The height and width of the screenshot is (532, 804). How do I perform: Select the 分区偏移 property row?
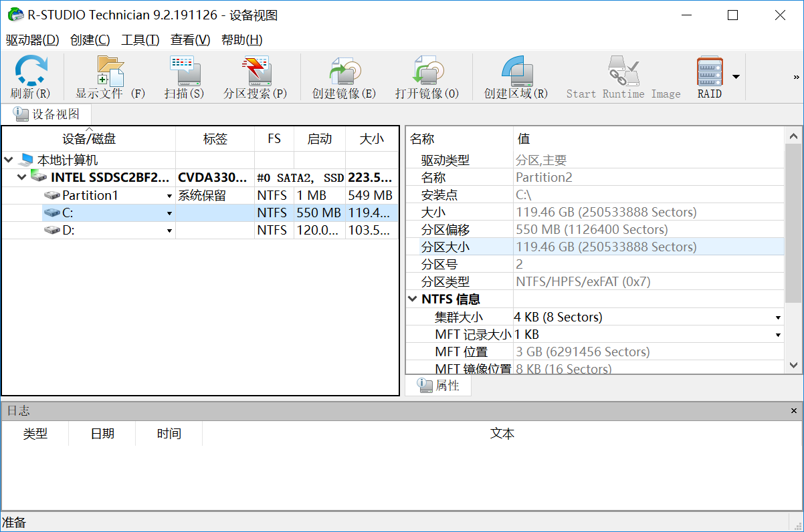[595, 230]
